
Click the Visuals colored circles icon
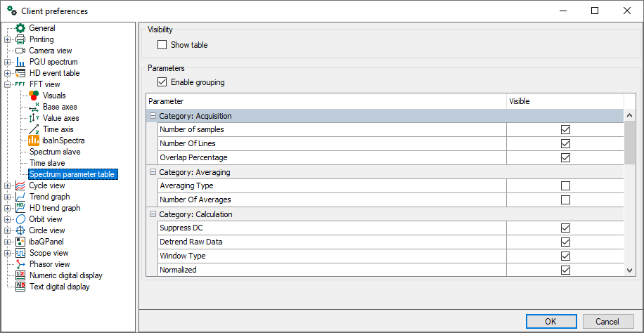coord(34,96)
